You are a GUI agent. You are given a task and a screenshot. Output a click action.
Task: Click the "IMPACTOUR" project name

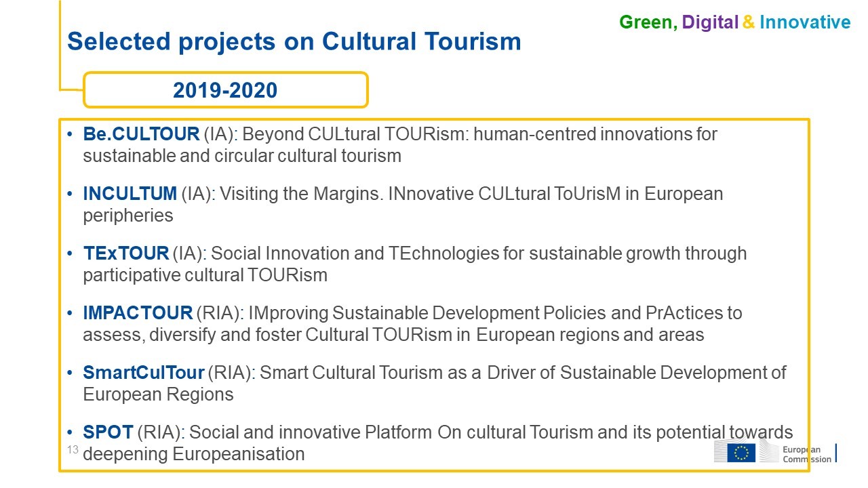coord(138,313)
